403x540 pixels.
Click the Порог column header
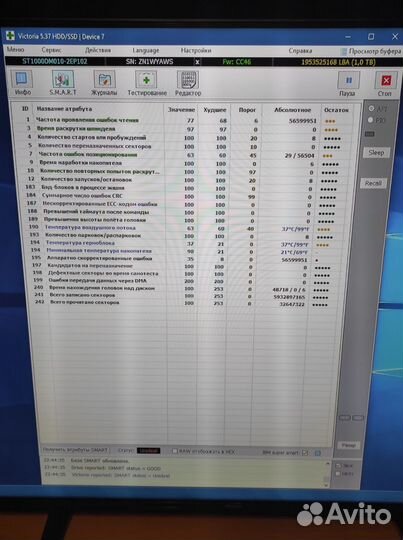(x=247, y=110)
